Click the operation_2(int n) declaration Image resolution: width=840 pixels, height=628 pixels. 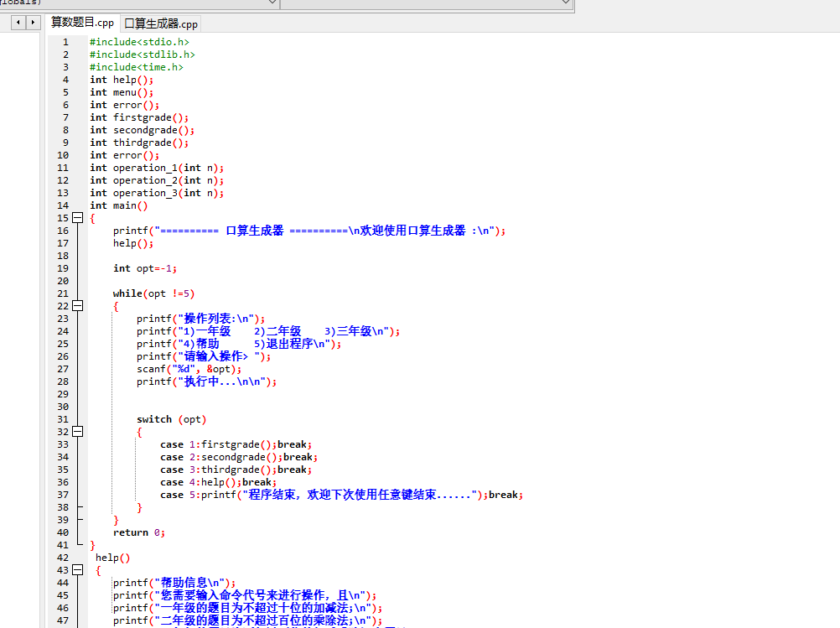click(157, 180)
